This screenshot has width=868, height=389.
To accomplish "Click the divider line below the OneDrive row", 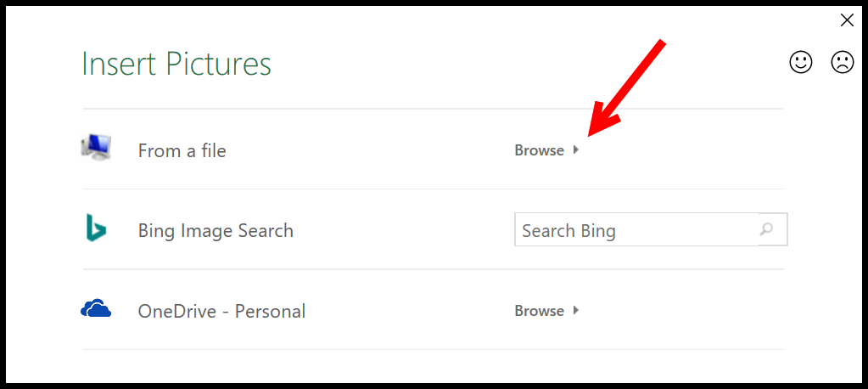I will 434,349.
